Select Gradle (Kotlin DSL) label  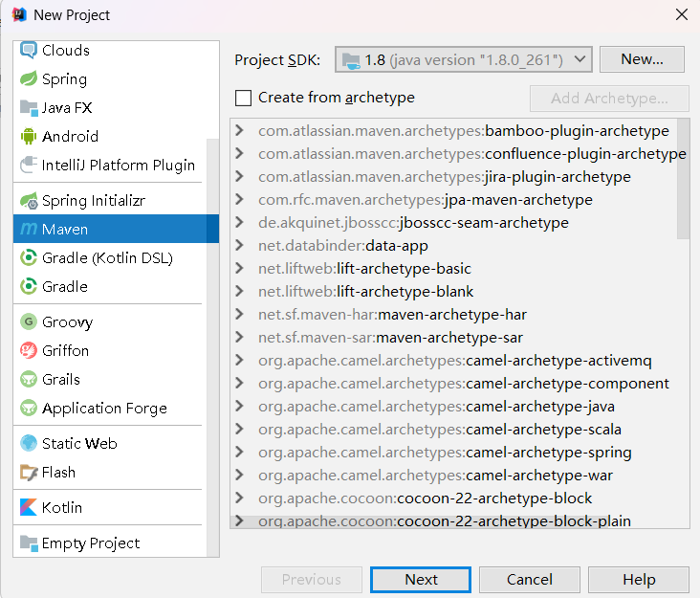(x=107, y=258)
